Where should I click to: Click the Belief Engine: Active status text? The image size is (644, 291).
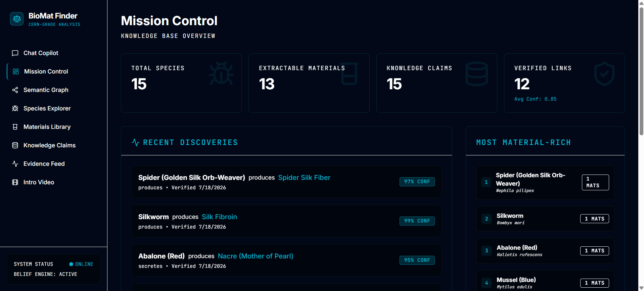click(45, 274)
